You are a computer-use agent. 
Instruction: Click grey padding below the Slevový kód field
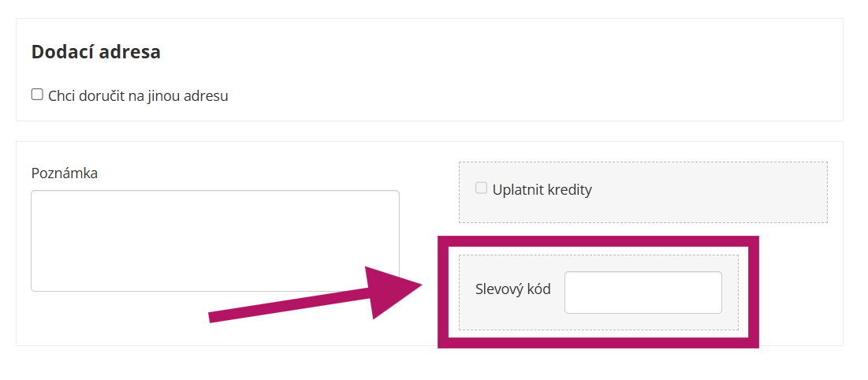pyautogui.click(x=598, y=322)
